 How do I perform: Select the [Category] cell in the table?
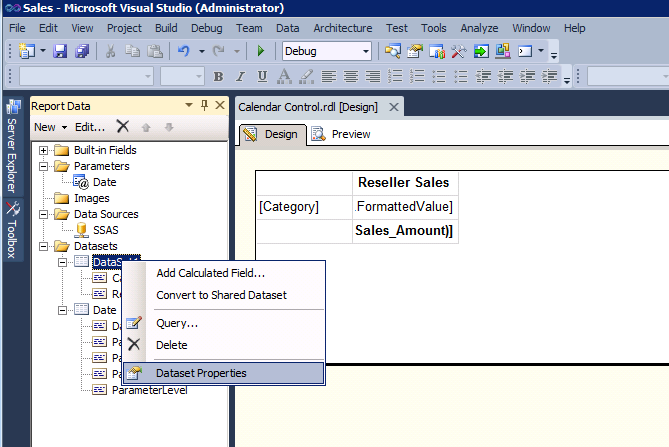tap(289, 207)
